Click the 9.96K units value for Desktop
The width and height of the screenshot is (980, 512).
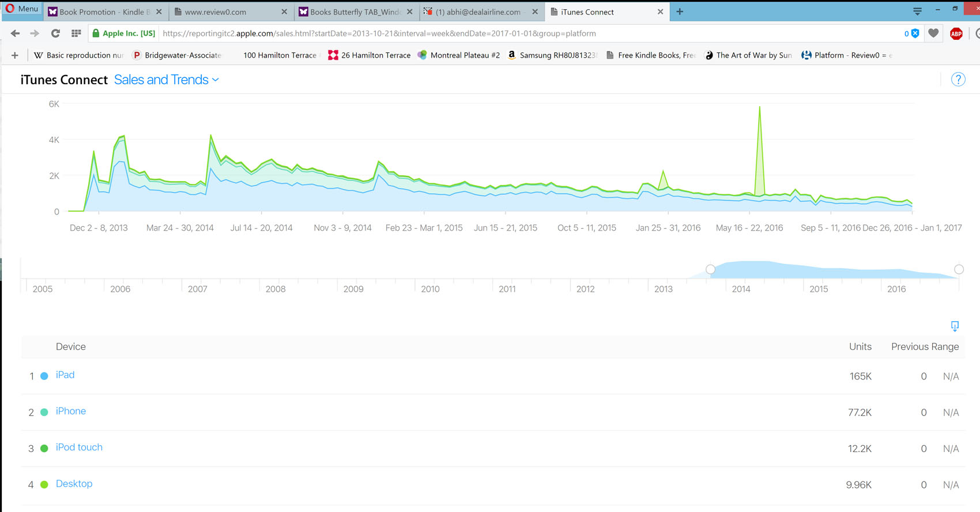pos(858,485)
